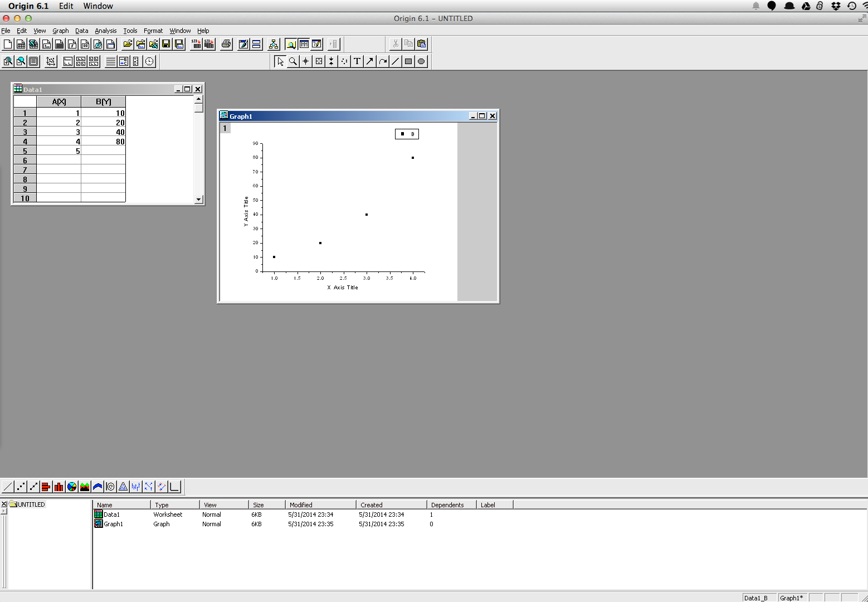Select the Data Selector tool
The width and height of the screenshot is (868, 602).
[331, 61]
